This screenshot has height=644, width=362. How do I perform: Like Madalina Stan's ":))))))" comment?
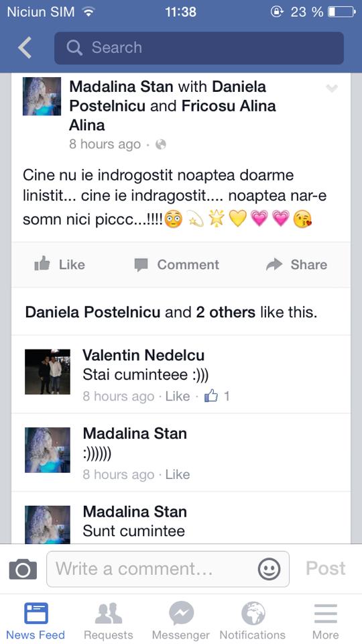point(177,474)
